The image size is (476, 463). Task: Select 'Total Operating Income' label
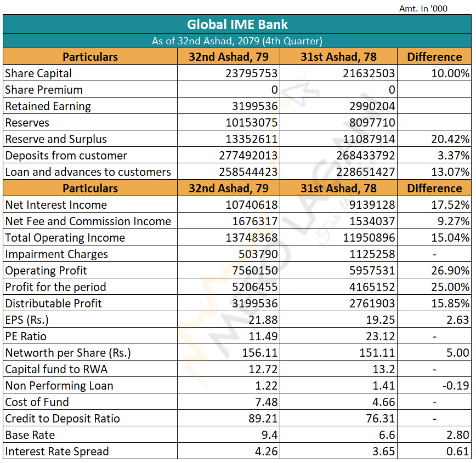[65, 238]
